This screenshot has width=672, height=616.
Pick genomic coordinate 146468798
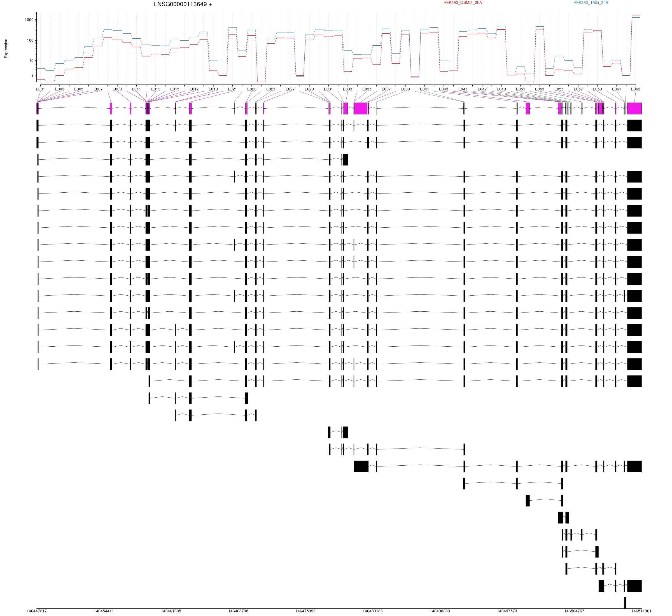click(x=238, y=611)
